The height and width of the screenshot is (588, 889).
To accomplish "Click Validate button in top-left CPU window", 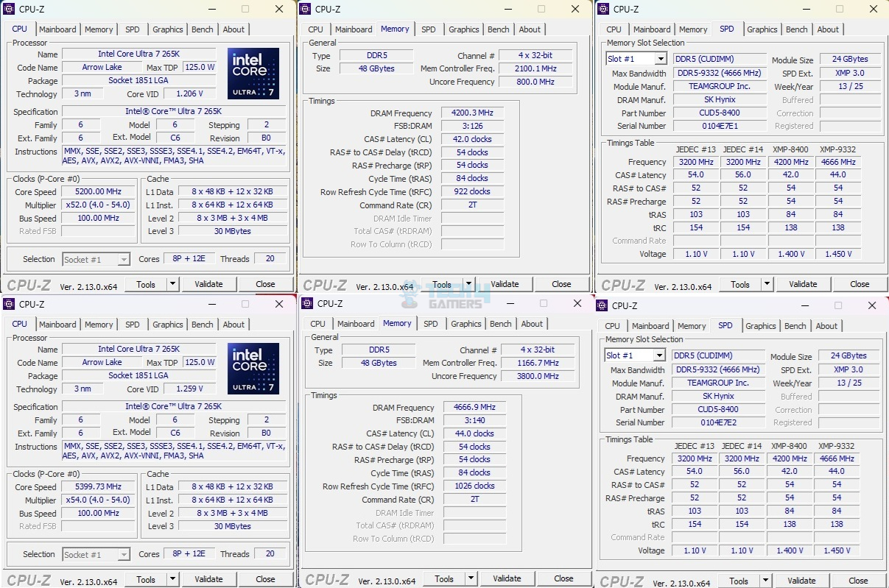I will coord(208,284).
